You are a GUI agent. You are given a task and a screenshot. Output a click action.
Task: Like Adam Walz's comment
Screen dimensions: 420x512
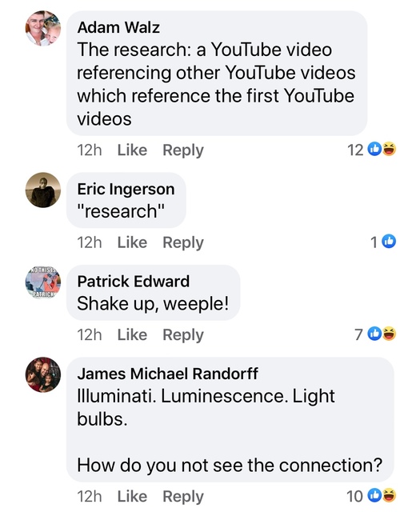(x=132, y=150)
